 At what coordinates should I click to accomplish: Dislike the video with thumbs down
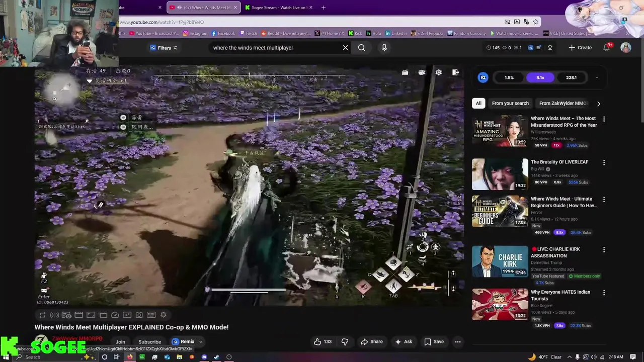pos(345,342)
